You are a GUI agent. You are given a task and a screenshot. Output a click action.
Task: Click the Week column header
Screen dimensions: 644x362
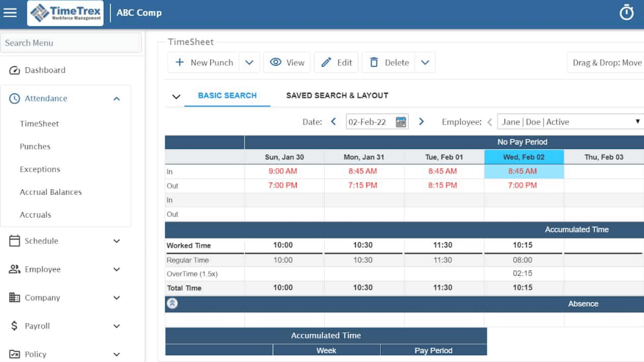(x=326, y=350)
